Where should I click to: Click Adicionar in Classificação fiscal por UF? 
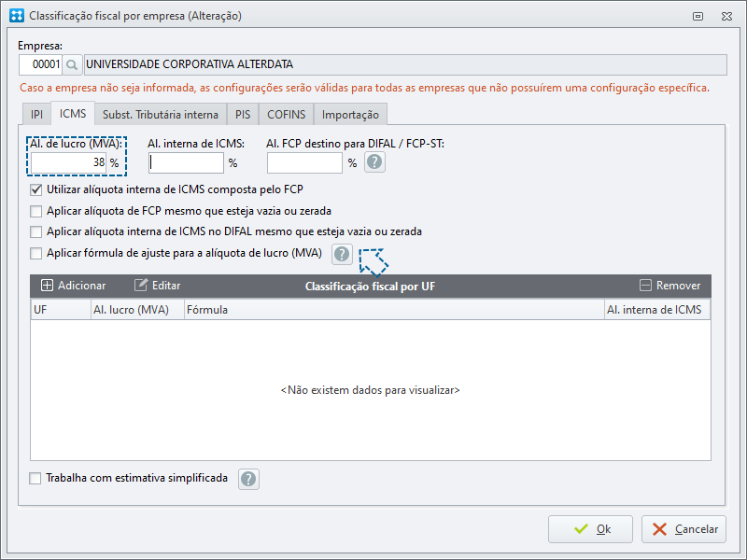tap(74, 286)
